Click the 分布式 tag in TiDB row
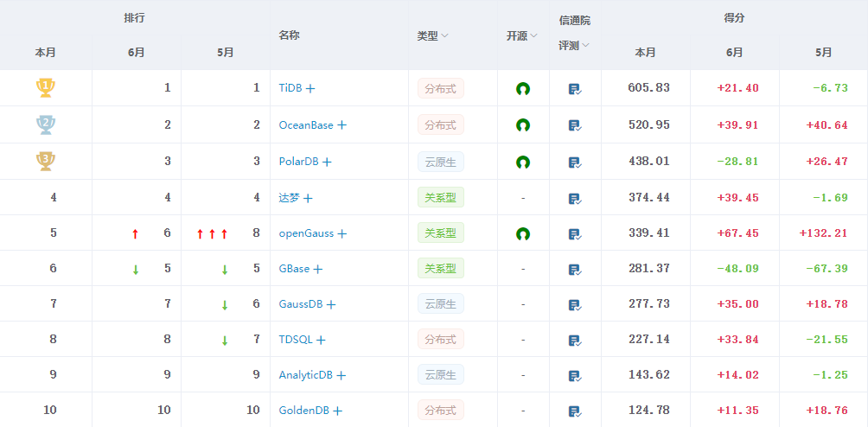 point(441,88)
